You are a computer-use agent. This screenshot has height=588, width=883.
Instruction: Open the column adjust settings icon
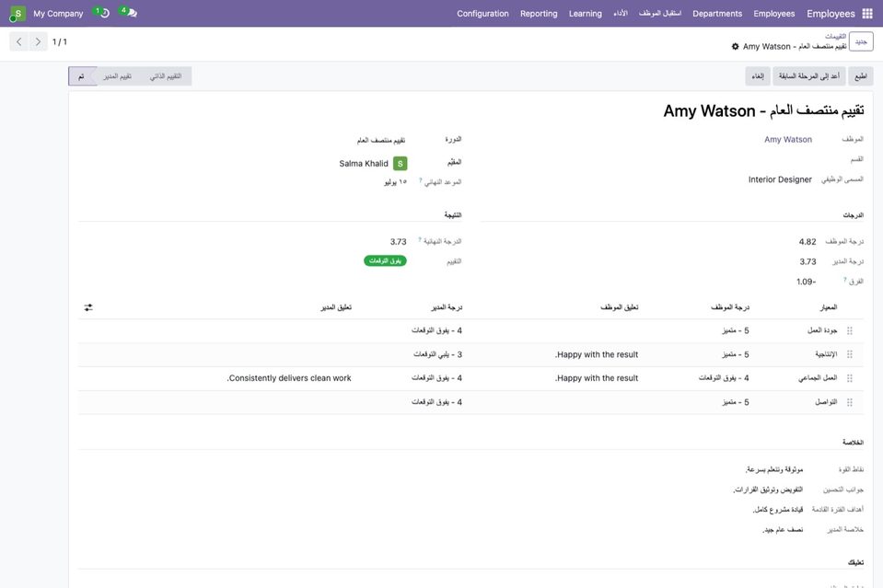(88, 307)
